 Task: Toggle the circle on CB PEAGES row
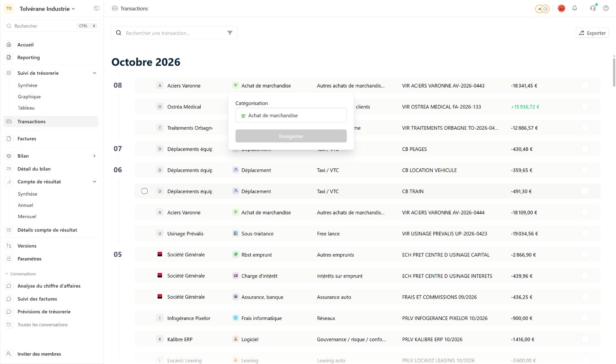[585, 149]
